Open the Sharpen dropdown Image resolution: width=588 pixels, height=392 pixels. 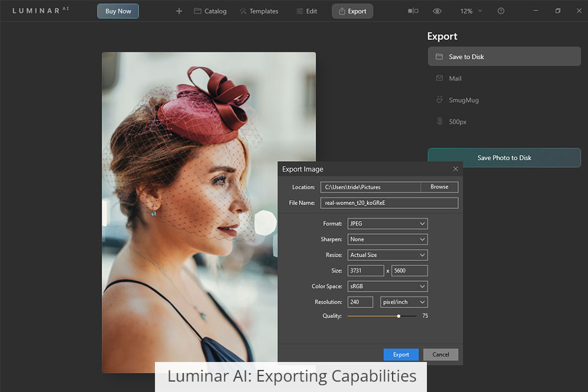point(387,239)
